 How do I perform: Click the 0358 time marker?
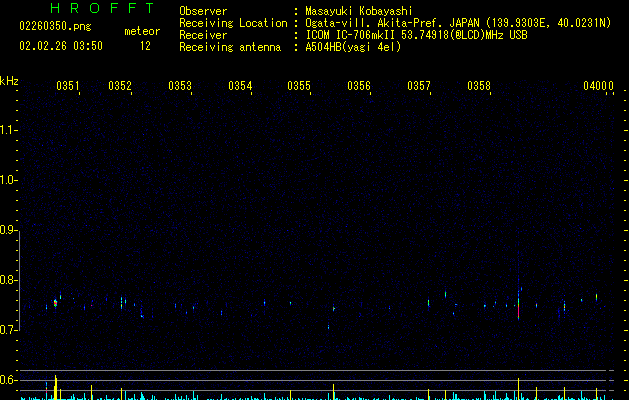(479, 86)
